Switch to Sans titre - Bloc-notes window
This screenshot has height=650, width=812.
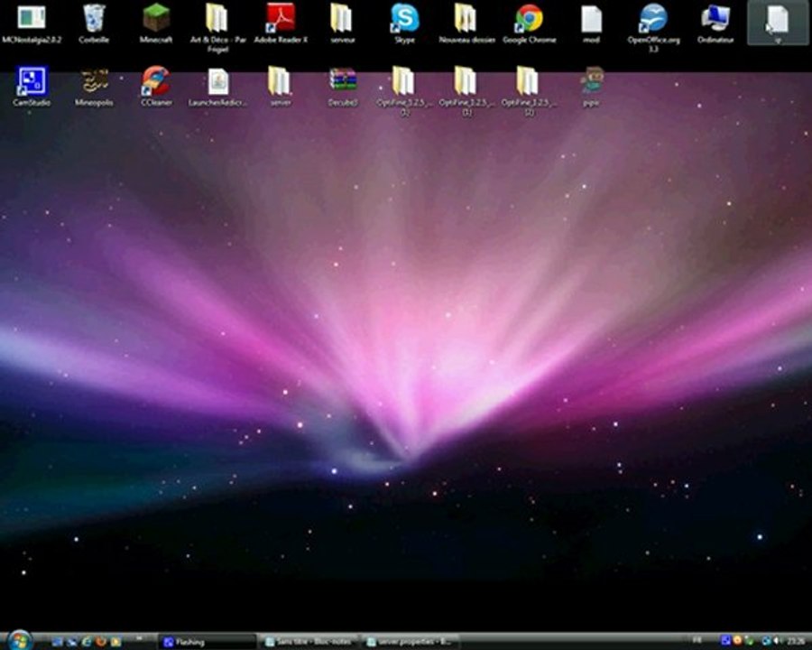(x=309, y=642)
